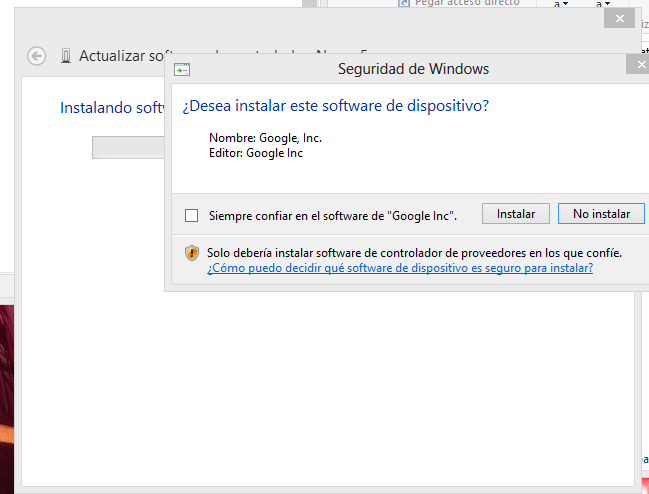Select Pegar acceso directo in background window
Image resolution: width=649 pixels, height=494 pixels.
tap(467, 4)
